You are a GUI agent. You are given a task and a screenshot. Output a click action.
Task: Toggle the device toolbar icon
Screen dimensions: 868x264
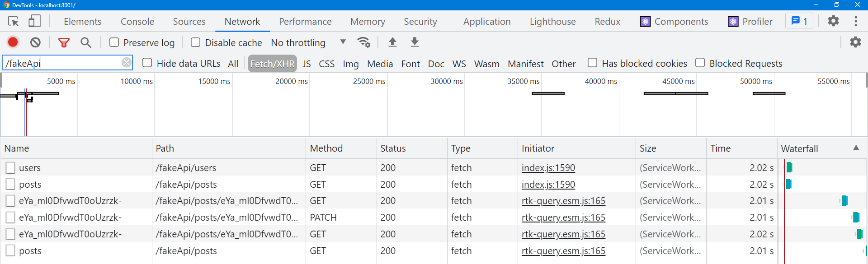(x=35, y=21)
